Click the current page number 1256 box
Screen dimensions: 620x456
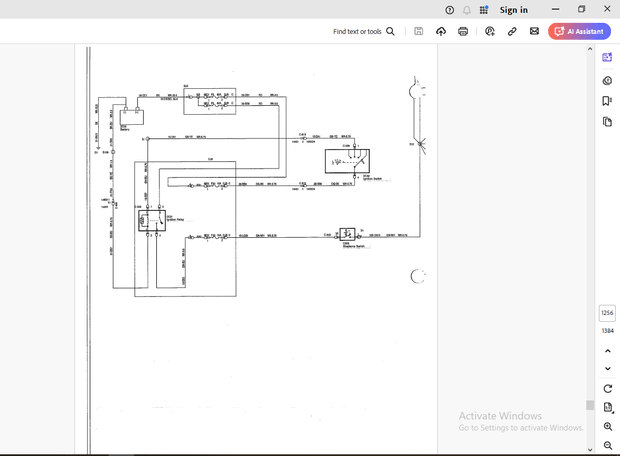point(607,313)
